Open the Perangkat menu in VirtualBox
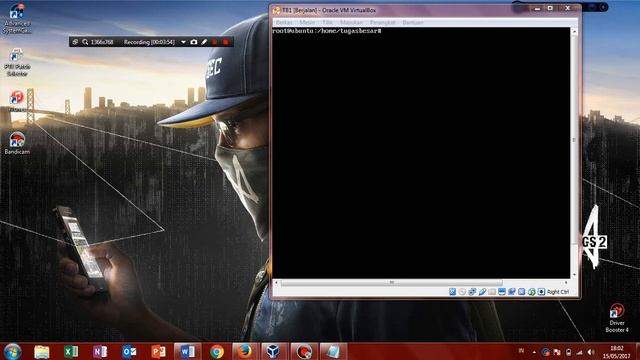Viewport: 640px width, 360px height. [382, 22]
